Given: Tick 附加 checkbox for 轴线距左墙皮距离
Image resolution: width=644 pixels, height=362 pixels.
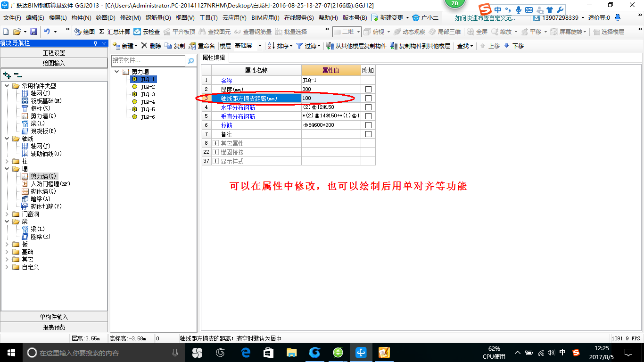Looking at the screenshot, I should pyautogui.click(x=368, y=98).
